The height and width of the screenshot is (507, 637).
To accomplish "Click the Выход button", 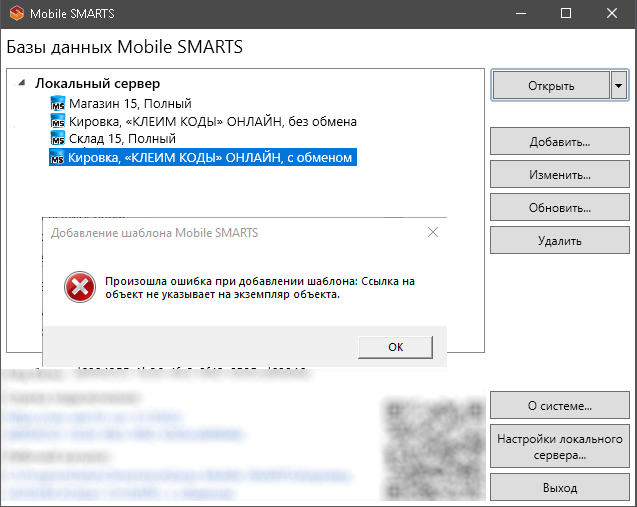I will coord(560,488).
